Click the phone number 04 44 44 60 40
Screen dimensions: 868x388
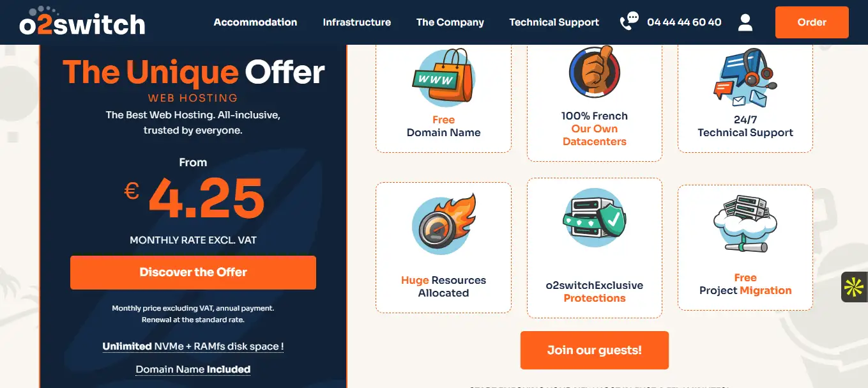(x=684, y=22)
